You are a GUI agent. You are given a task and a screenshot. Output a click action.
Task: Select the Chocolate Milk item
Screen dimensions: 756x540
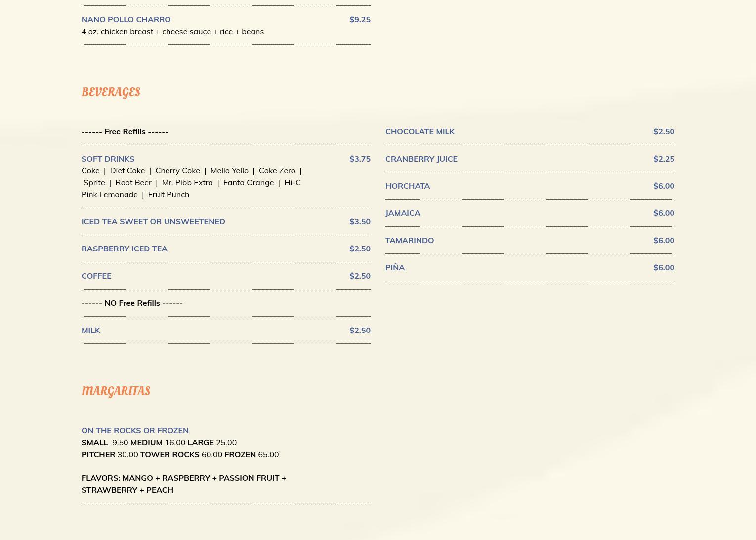(x=420, y=131)
